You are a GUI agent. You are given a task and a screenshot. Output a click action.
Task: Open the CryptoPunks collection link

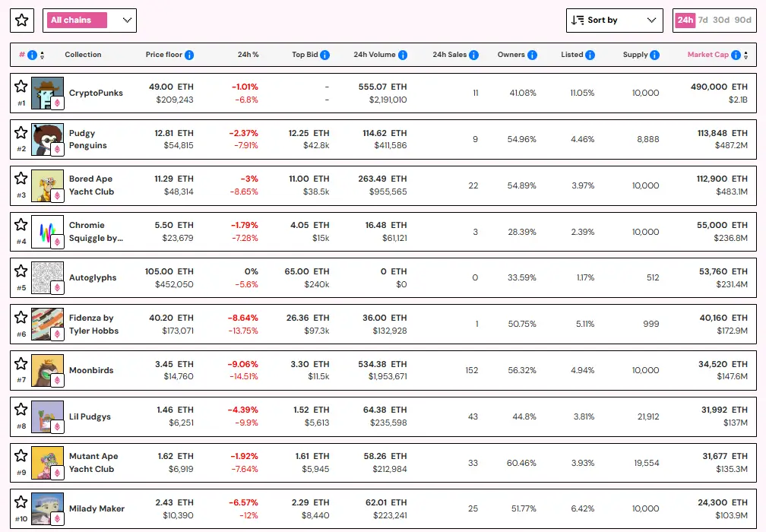(x=96, y=93)
